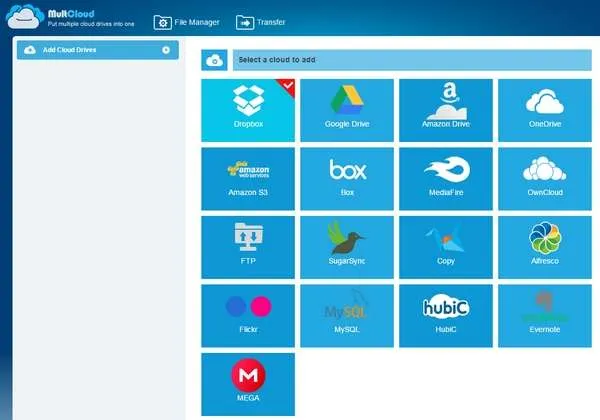Screen dimensions: 600x420
Task: Choose the OwnCloud tile
Action: [545, 179]
